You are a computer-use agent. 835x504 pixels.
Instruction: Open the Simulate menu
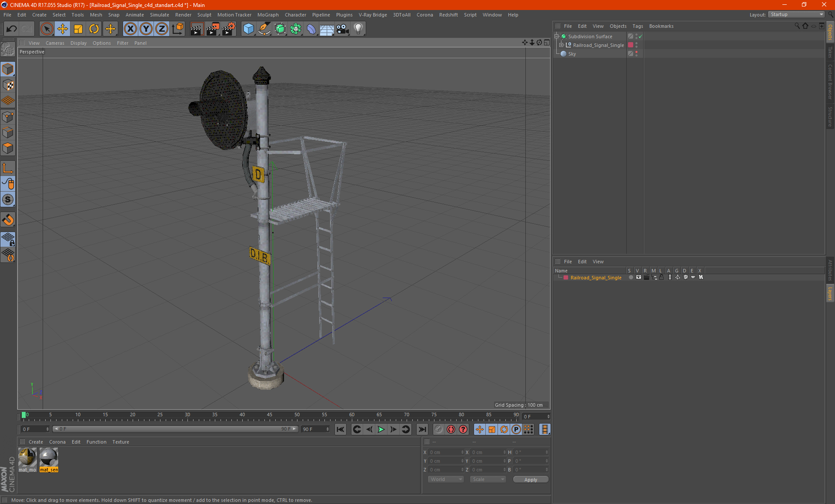click(159, 15)
